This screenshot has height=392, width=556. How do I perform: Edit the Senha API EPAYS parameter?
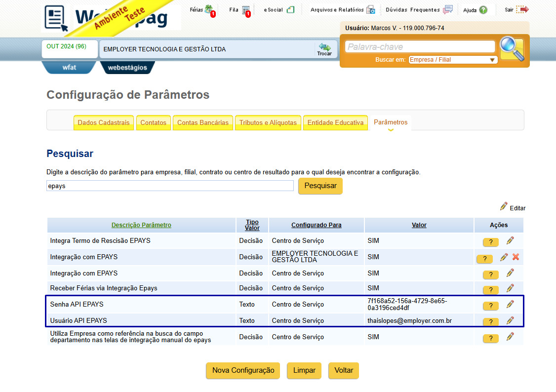[x=510, y=304]
